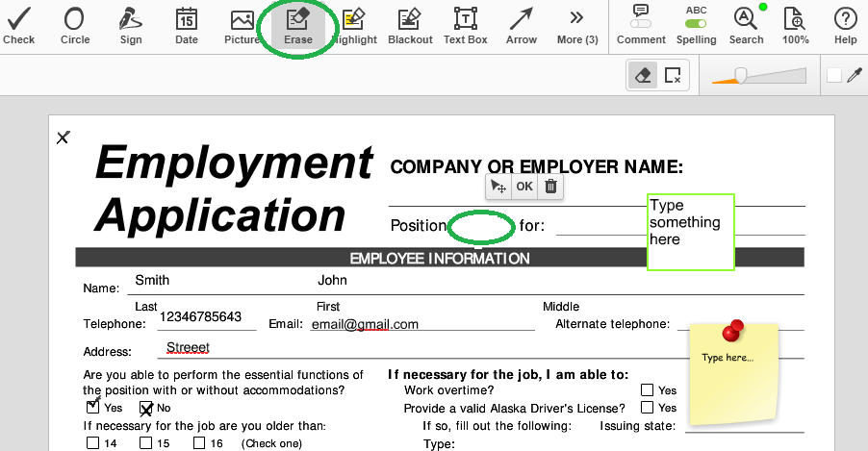Select the Check tool
This screenshot has height=451, width=868.
[19, 26]
